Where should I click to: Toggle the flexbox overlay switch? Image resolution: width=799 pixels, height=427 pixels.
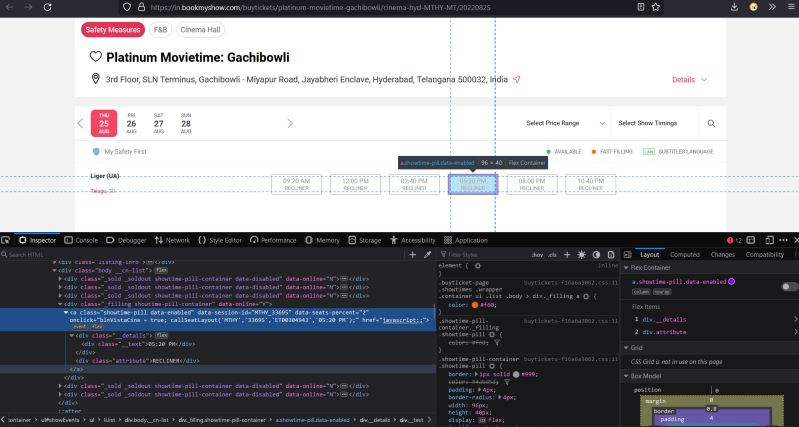coord(790,287)
